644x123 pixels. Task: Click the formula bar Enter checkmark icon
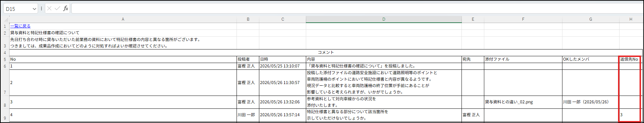pos(57,8)
